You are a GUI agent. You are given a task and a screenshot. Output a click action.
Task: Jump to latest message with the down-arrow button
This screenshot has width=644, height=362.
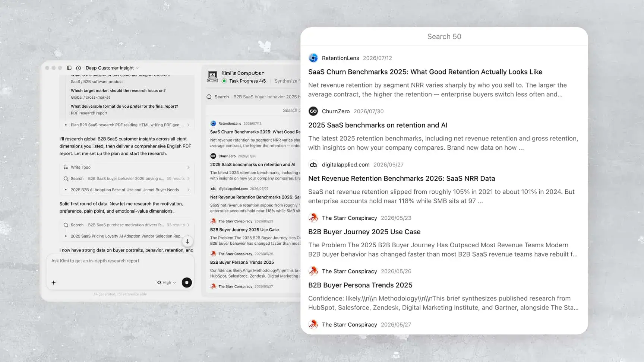pyautogui.click(x=187, y=241)
